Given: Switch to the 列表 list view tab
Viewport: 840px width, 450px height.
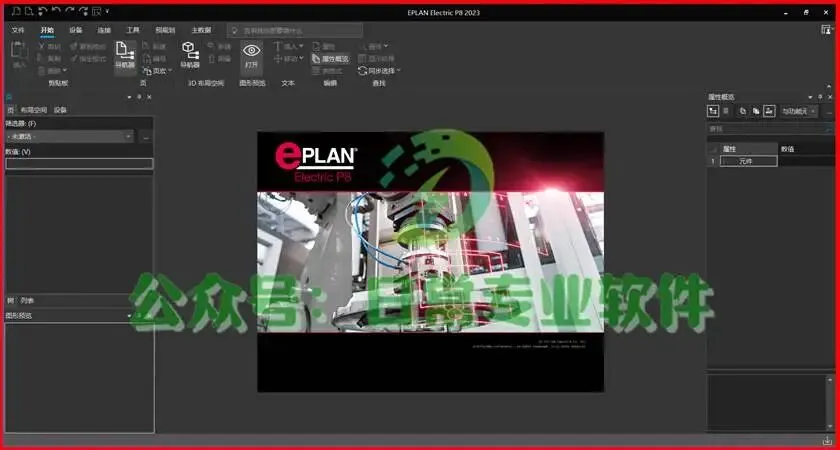Looking at the screenshot, I should (x=27, y=301).
